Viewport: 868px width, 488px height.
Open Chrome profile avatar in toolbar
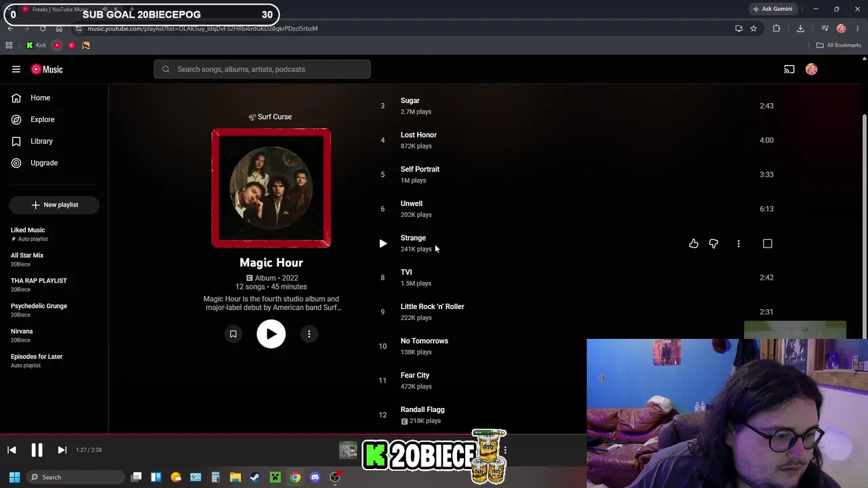click(842, 28)
